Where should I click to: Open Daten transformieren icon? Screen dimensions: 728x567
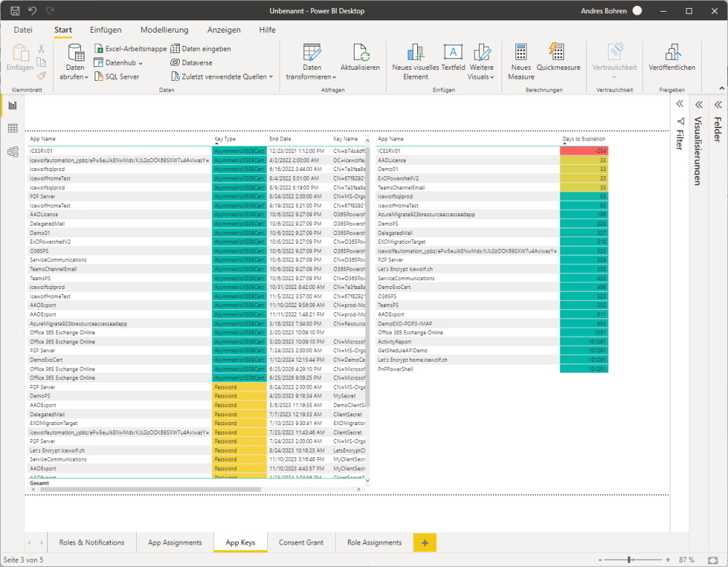click(312, 52)
